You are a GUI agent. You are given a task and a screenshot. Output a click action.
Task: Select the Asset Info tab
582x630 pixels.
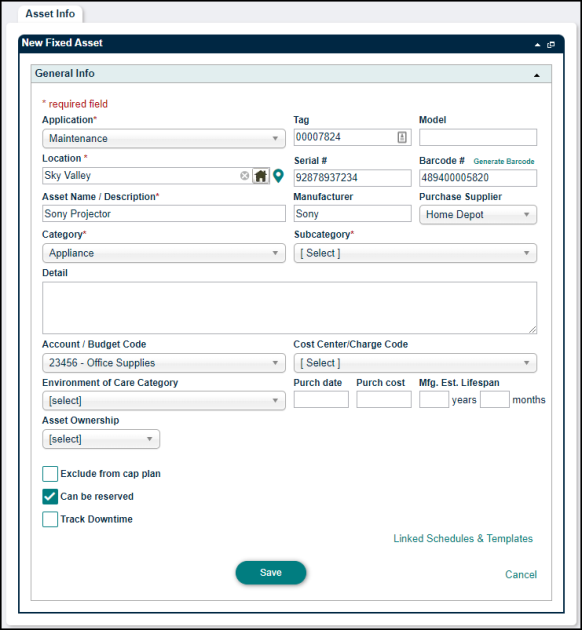click(x=50, y=14)
